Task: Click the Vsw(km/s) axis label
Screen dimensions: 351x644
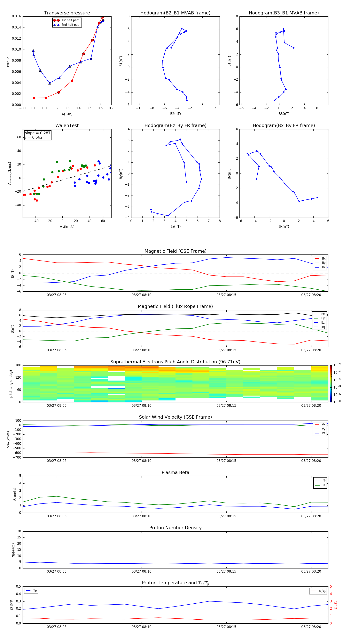Action: tap(8, 439)
